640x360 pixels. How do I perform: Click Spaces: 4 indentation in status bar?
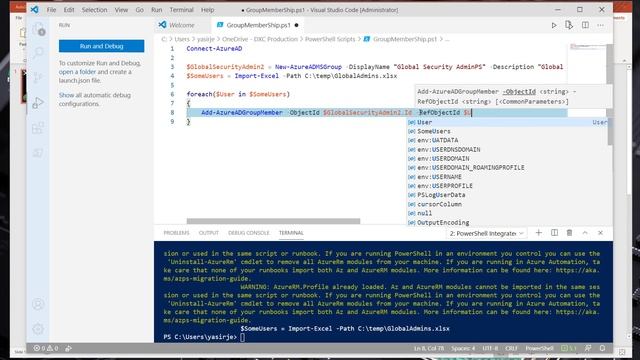click(463, 348)
